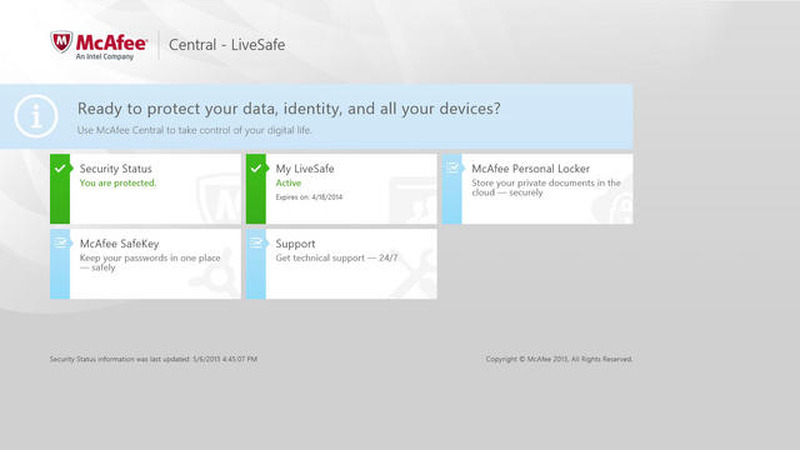The width and height of the screenshot is (800, 450).
Task: Click the McAfee shield logo
Action: [x=62, y=43]
